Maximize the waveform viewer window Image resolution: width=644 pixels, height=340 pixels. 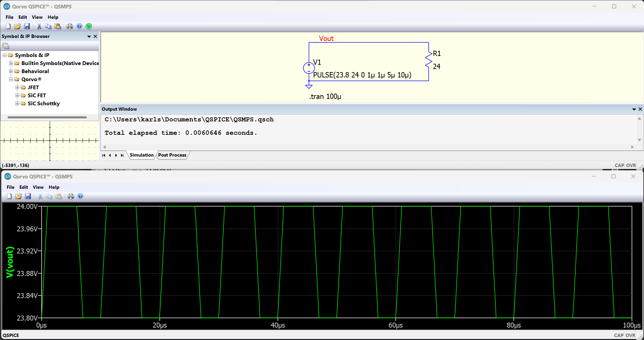613,176
